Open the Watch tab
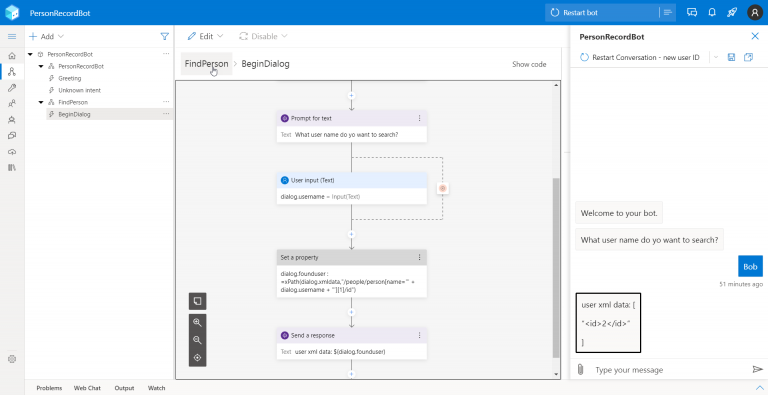Image resolution: width=768 pixels, height=395 pixels. point(156,388)
